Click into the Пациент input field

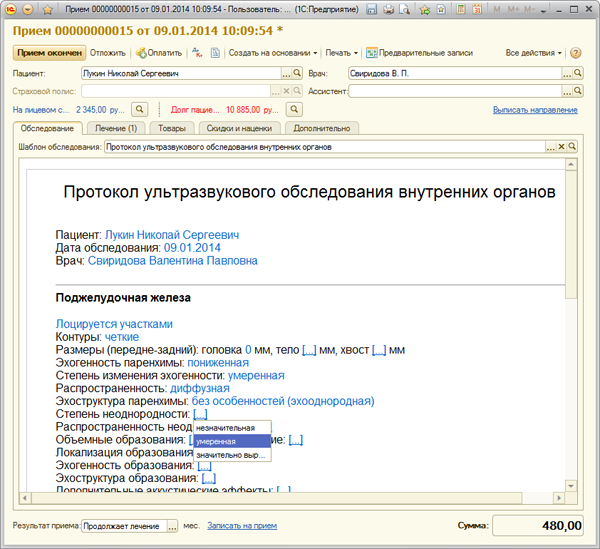point(181,73)
